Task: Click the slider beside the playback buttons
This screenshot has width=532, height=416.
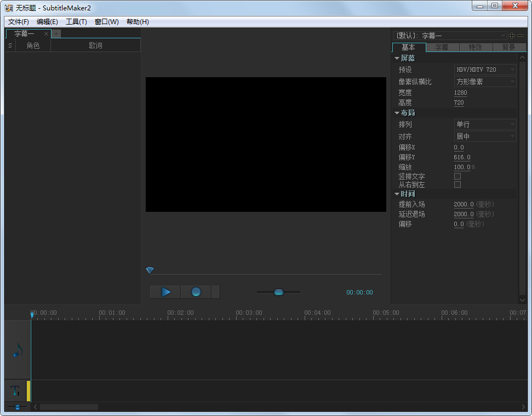Action: 278,292
